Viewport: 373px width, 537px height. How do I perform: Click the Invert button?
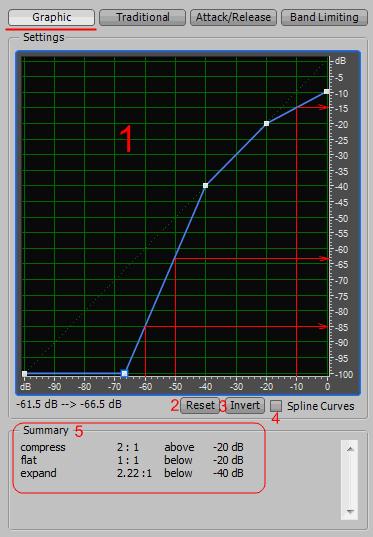pos(245,405)
